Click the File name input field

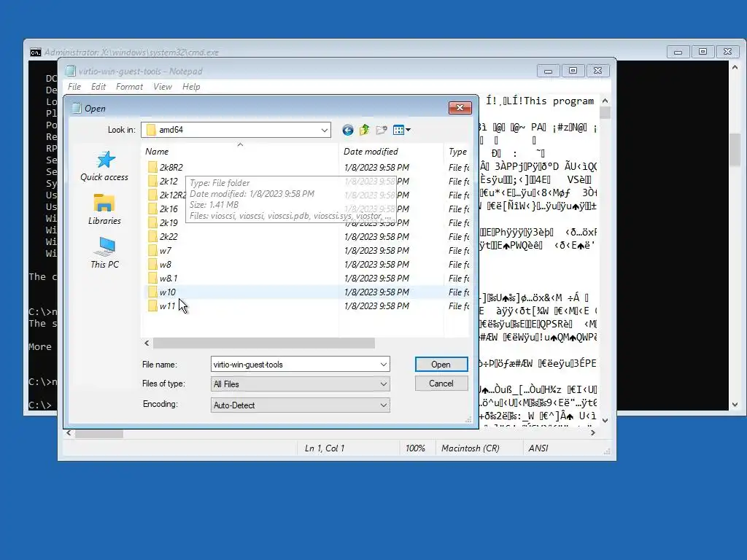[x=295, y=365]
